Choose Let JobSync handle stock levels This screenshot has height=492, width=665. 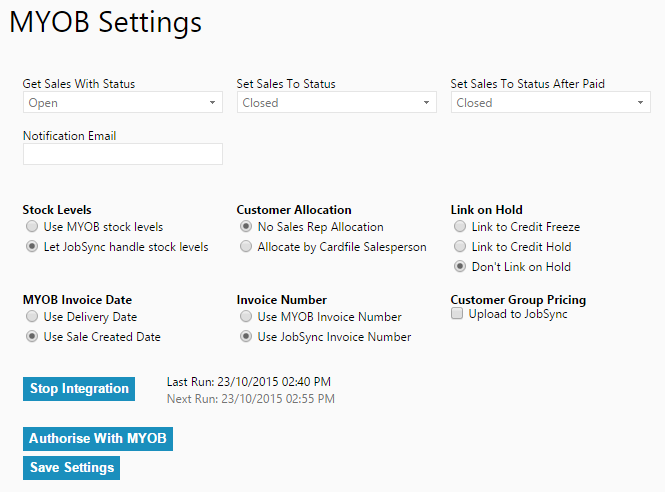(32, 246)
